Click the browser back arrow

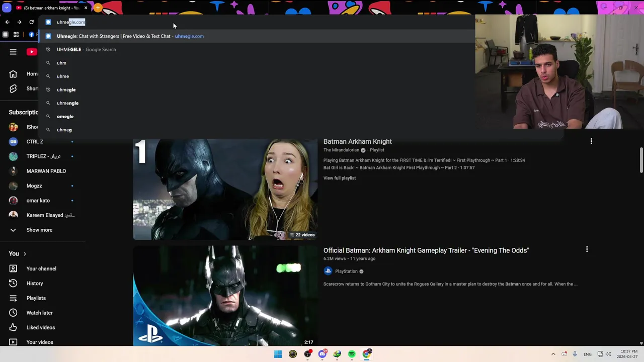7,22
